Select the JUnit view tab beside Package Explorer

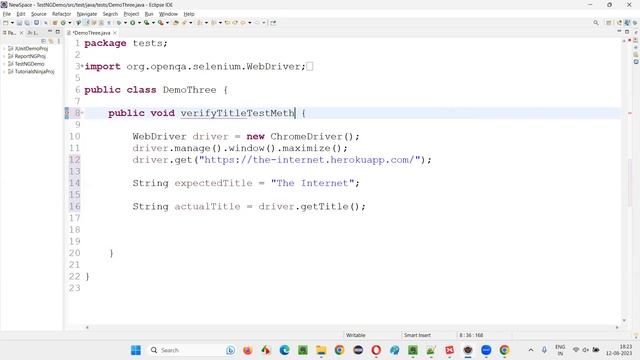tap(33, 33)
